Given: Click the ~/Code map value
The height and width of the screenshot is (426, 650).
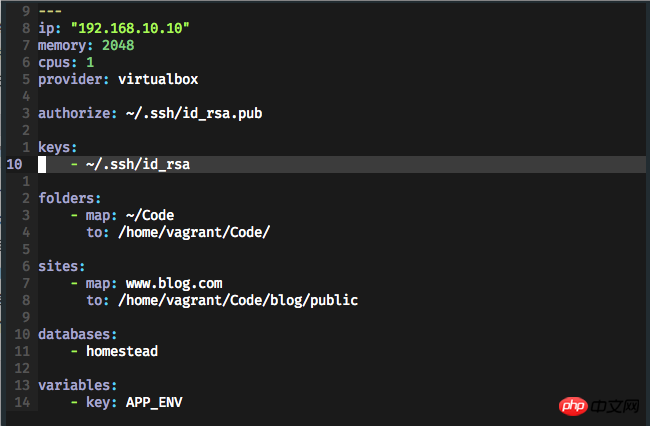Looking at the screenshot, I should [x=143, y=215].
